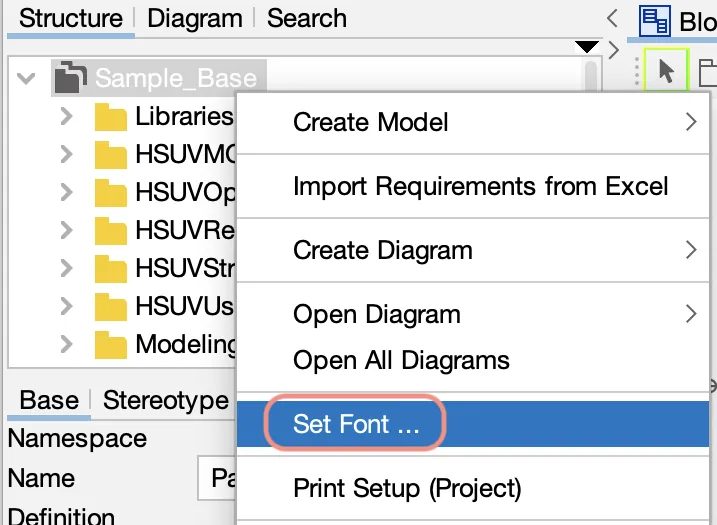Screen dimensions: 717x525
Task: Click the left navigation arrow
Action: (x=613, y=19)
